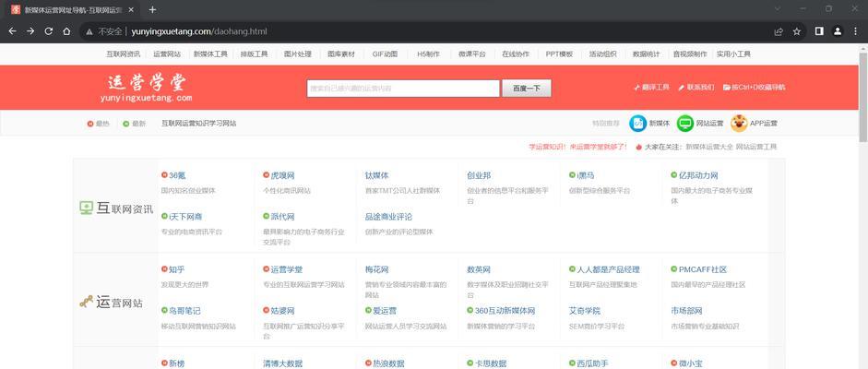The width and height of the screenshot is (868, 369).
Task: Select 音视频制作 in the top navigation
Action: (690, 54)
